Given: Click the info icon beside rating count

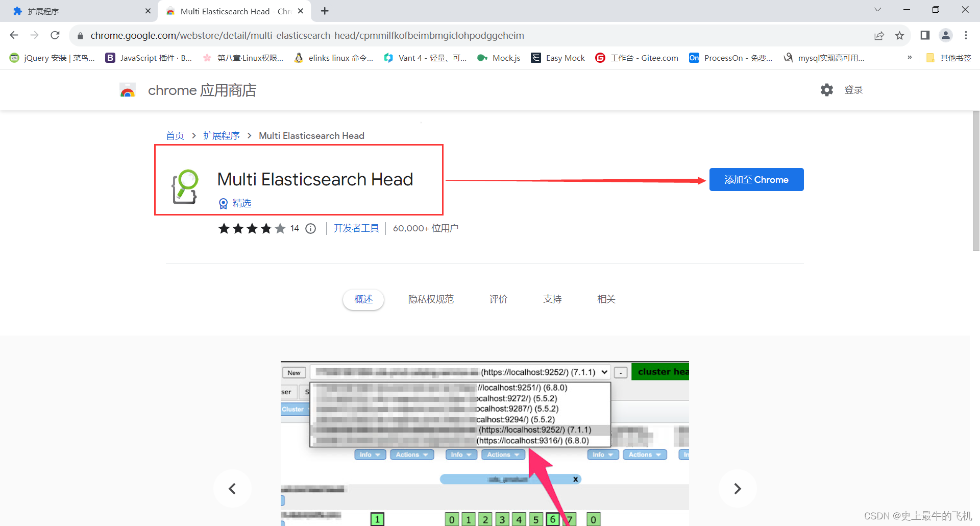Looking at the screenshot, I should point(311,228).
